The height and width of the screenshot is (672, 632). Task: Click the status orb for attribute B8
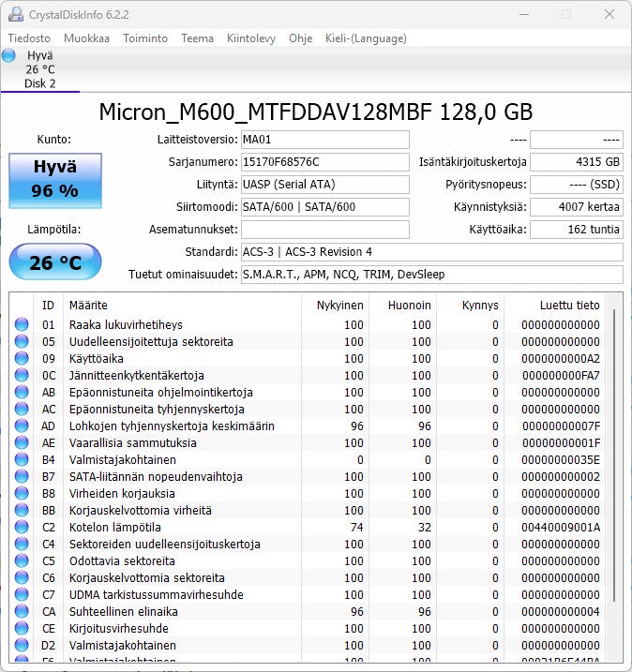click(x=22, y=493)
